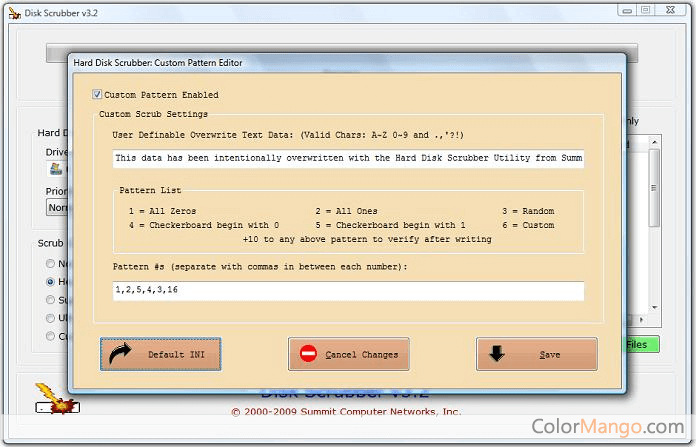Image resolution: width=696 pixels, height=447 pixels.
Task: Click the file list scrollbar down arrow
Action: coord(654,306)
